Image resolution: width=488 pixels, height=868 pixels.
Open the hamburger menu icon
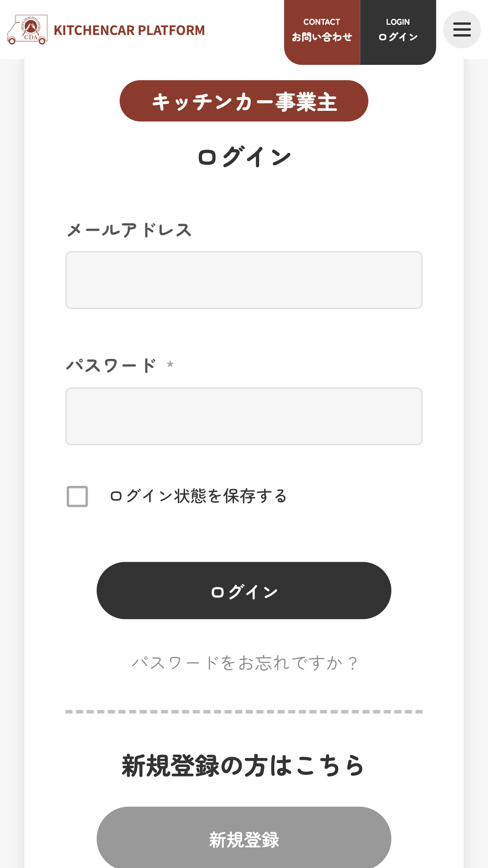[x=462, y=29]
